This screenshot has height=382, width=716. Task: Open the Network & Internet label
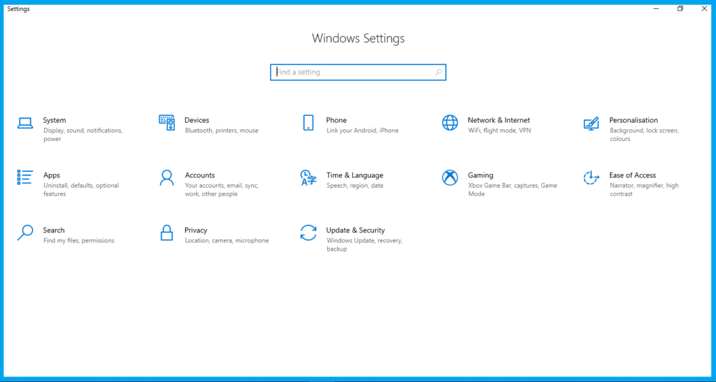(x=499, y=120)
